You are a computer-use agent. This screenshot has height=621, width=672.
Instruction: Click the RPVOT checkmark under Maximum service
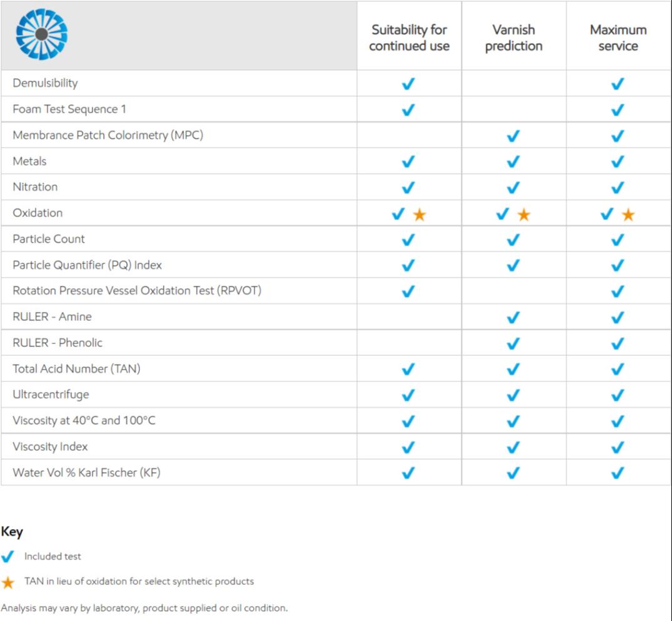(618, 291)
